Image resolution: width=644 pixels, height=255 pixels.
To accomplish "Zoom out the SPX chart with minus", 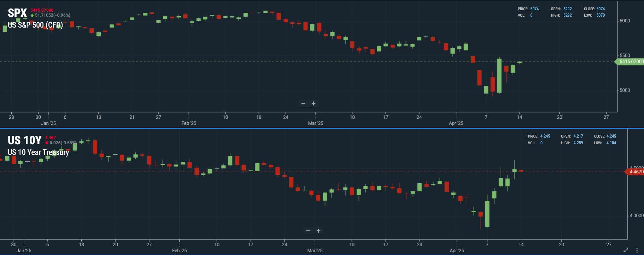I will (303, 104).
